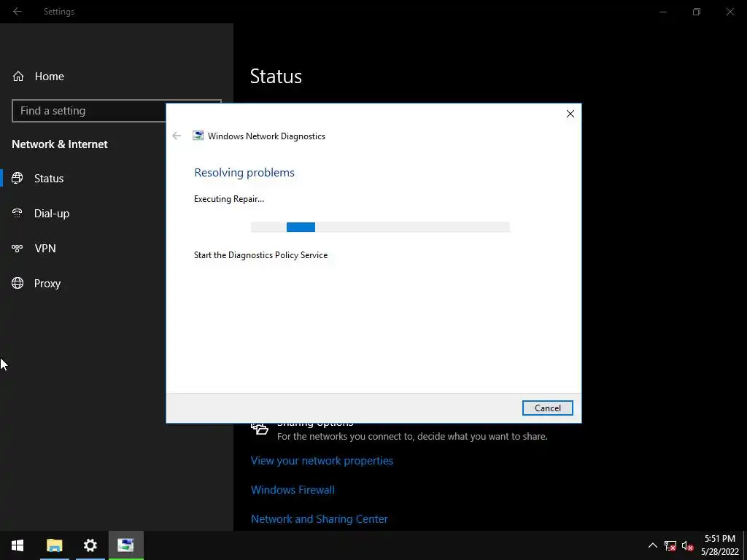Select the Status globe icon
747x560 pixels.
[18, 178]
